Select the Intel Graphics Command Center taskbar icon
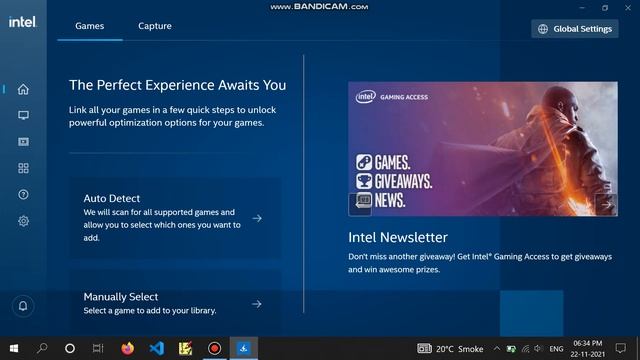 pyautogui.click(x=244, y=349)
